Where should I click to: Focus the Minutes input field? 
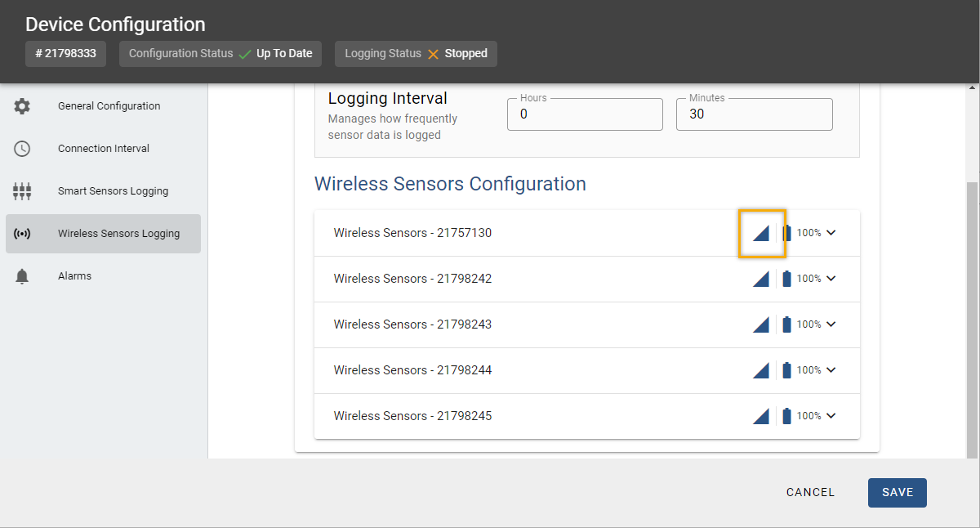(755, 114)
